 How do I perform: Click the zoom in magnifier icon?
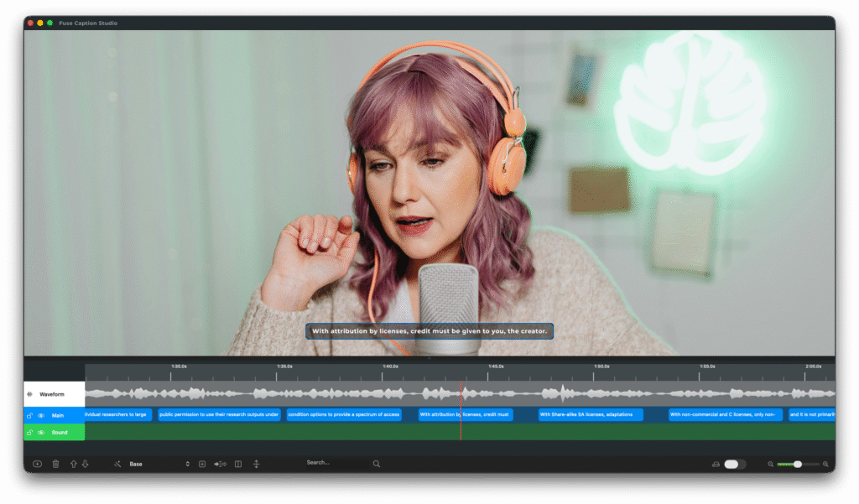coord(825,464)
